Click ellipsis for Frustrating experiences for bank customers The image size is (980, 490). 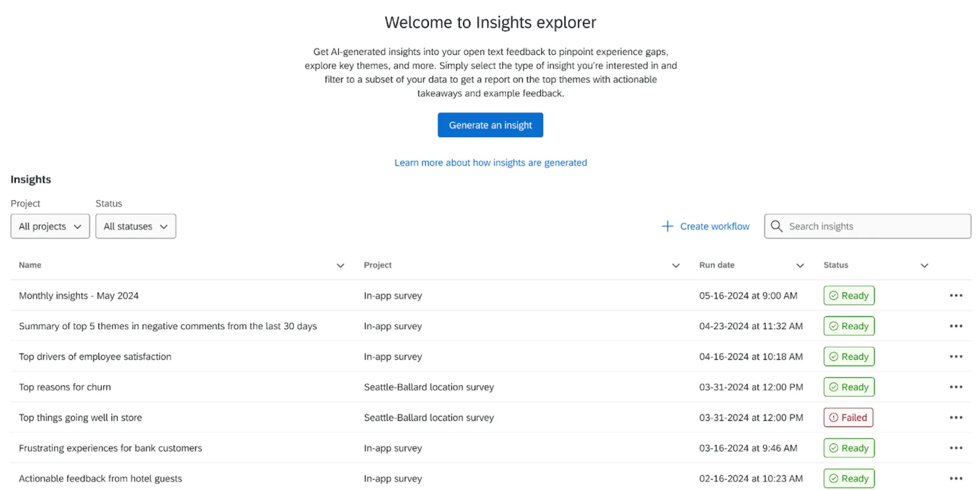[x=956, y=448]
